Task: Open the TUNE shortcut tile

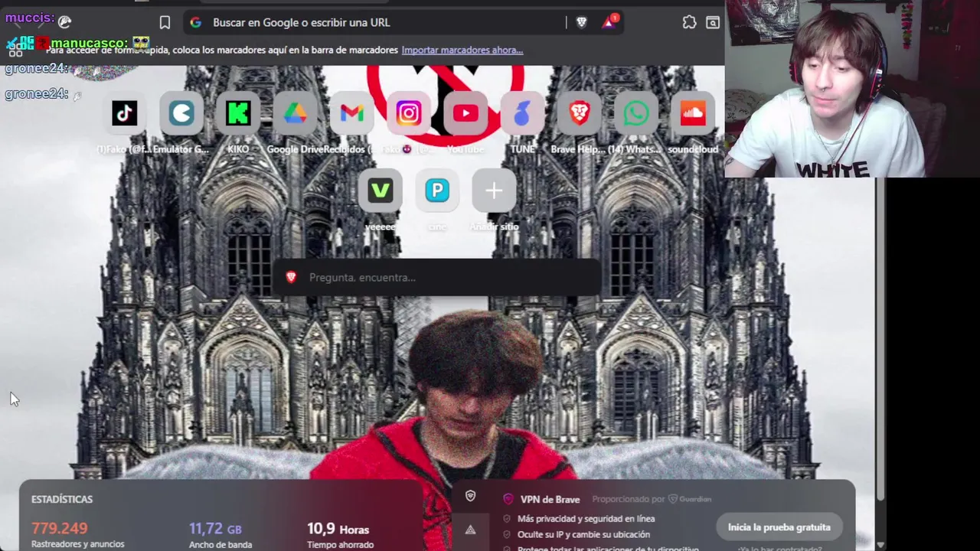Action: [522, 113]
